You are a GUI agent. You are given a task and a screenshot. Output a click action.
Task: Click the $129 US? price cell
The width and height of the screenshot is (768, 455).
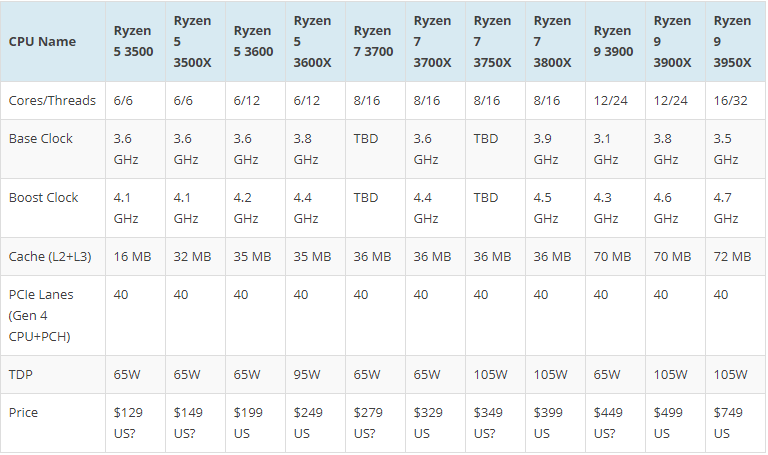[136, 423]
